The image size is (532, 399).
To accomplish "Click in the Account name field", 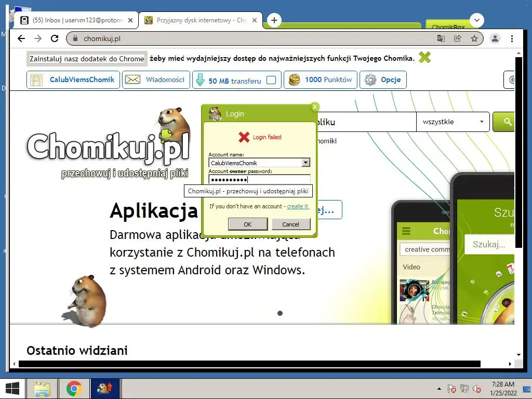I will pos(255,163).
